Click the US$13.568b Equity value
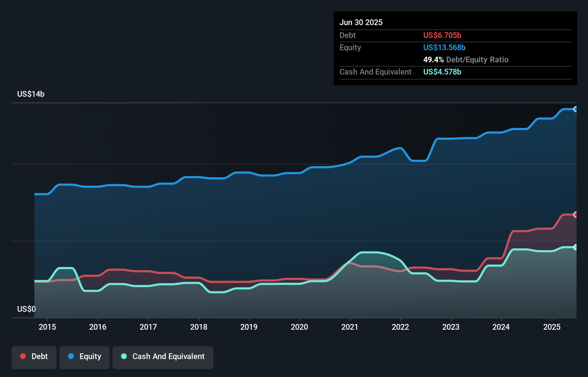Viewport: 588px width, 377px height. tap(444, 47)
